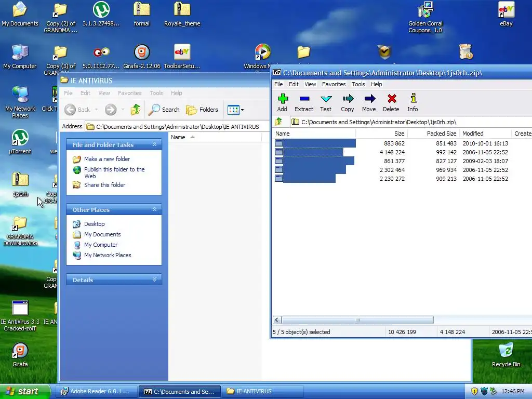532x399 pixels.
Task: Sort 7-Zip list by the Size column
Action: pos(381,134)
